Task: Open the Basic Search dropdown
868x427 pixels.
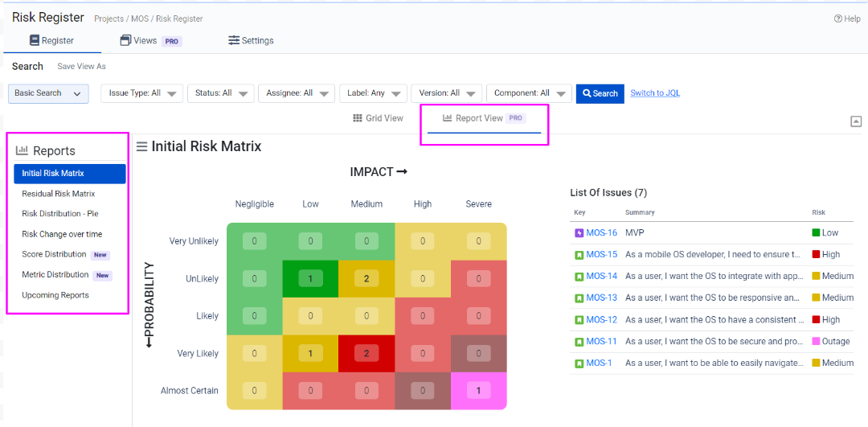Action: click(48, 93)
